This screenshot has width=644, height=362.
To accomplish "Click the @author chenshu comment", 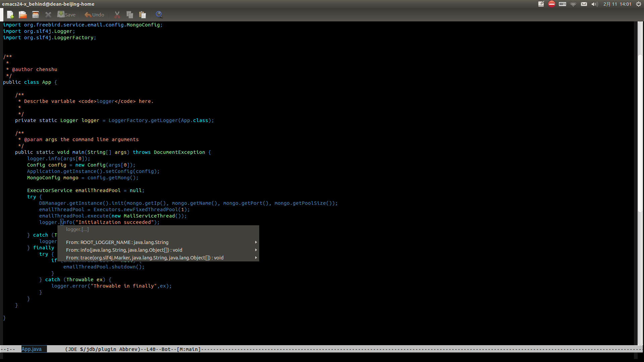I will point(35,69).
